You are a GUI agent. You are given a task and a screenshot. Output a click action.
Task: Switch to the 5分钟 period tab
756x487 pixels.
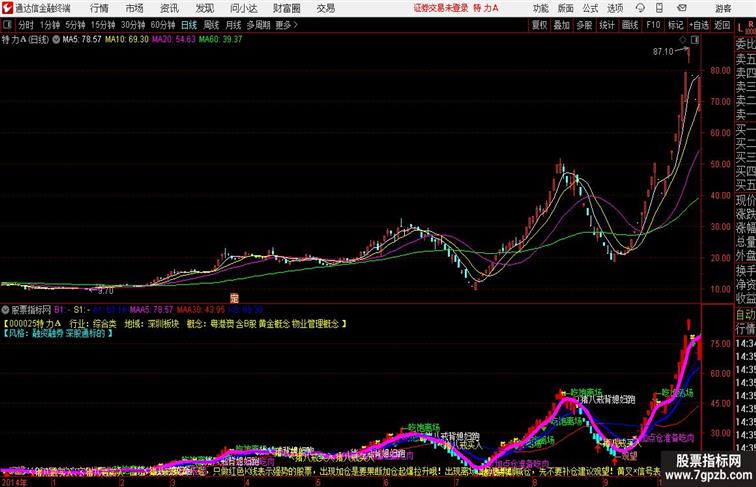coord(75,25)
